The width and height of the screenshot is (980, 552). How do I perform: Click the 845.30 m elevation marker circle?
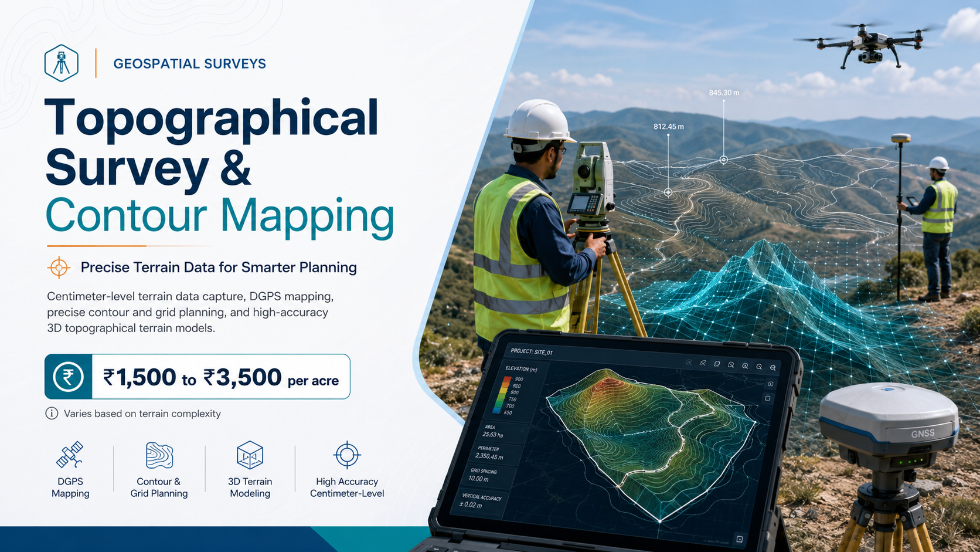[x=724, y=160]
